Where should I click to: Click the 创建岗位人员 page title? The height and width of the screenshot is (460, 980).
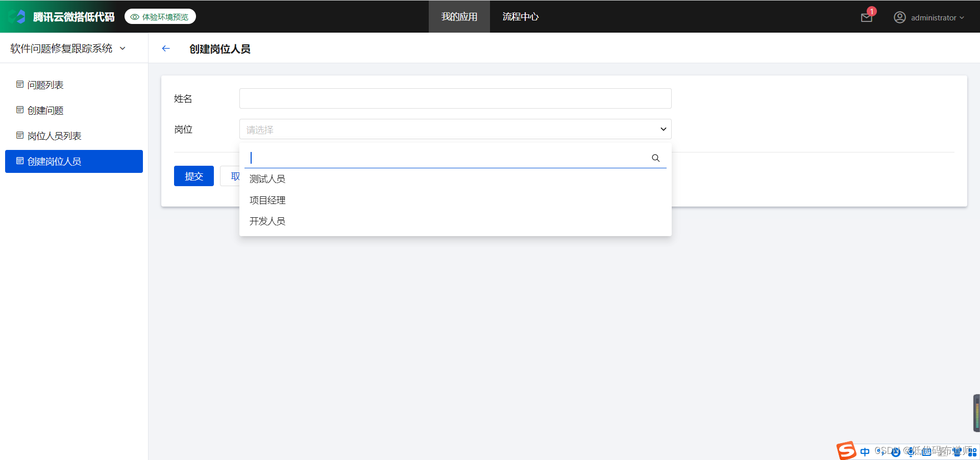(220, 49)
